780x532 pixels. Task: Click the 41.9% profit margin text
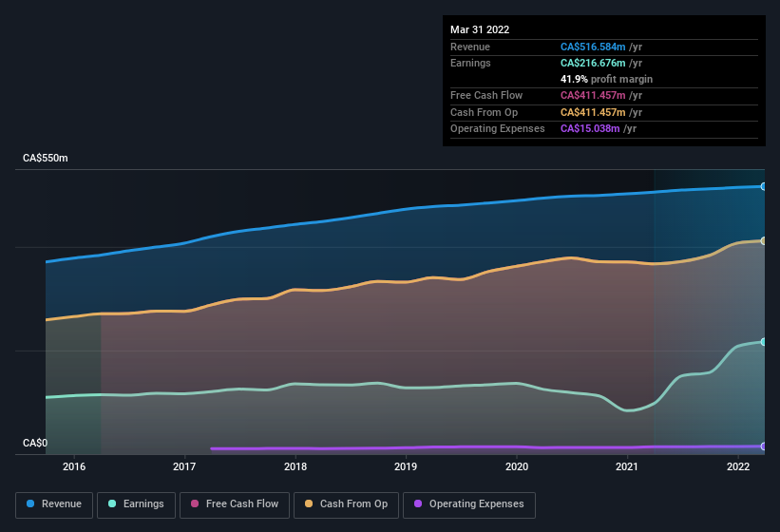pyautogui.click(x=606, y=79)
